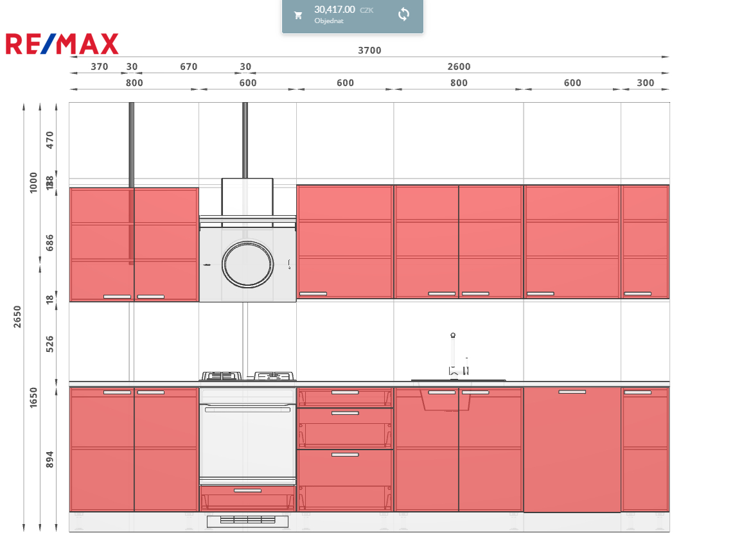The width and height of the screenshot is (742, 560).
Task: Click the 30,417.00 CZK price text
Action: click(x=334, y=10)
